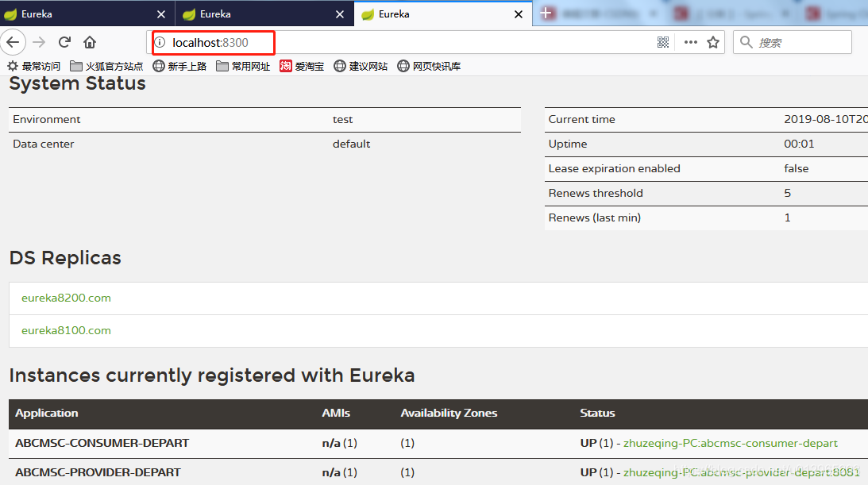Select Lease expiration enabled value false
The image size is (868, 485).
[x=796, y=168]
